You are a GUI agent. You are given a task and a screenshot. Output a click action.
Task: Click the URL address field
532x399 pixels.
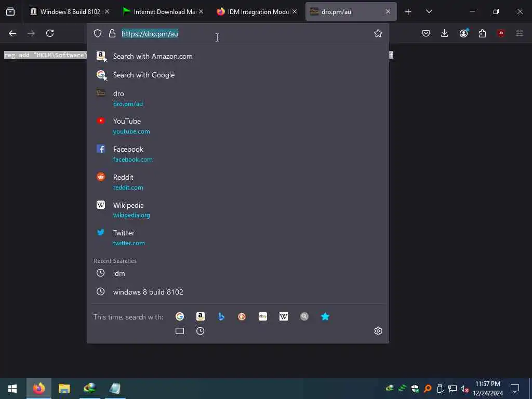237,34
